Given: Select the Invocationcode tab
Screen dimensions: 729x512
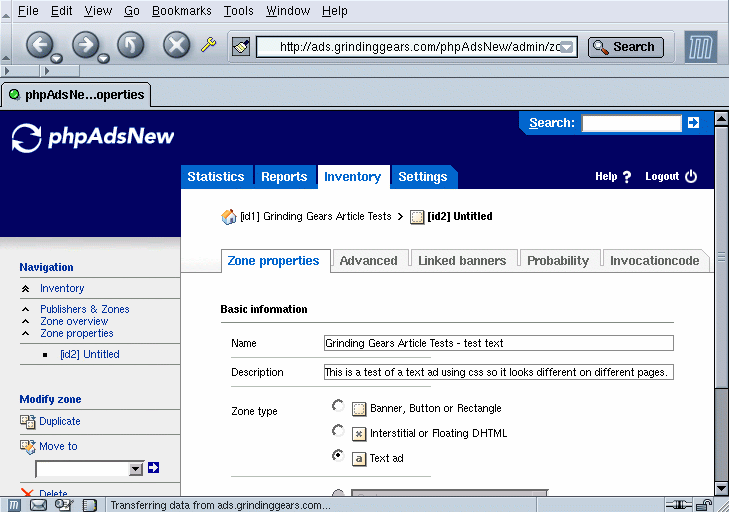Looking at the screenshot, I should (655, 261).
